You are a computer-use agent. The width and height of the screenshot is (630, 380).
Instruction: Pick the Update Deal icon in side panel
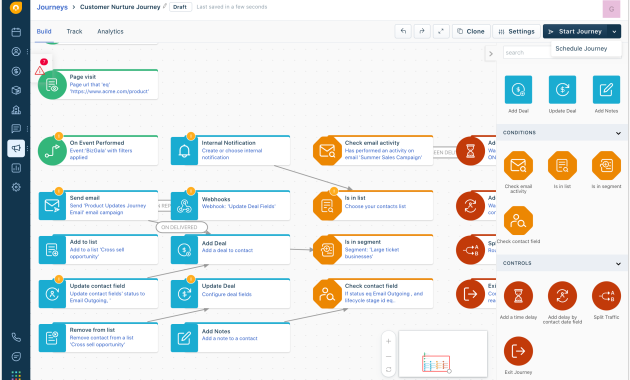coord(562,90)
